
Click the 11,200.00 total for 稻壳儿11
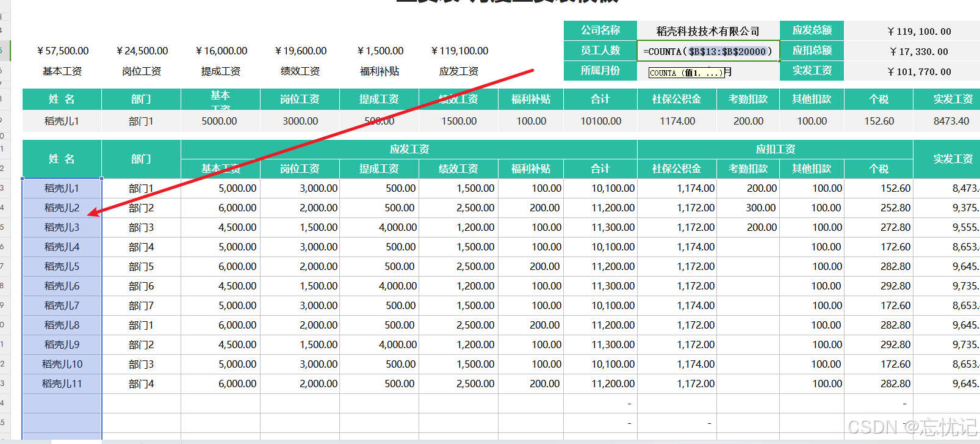pyautogui.click(x=600, y=384)
